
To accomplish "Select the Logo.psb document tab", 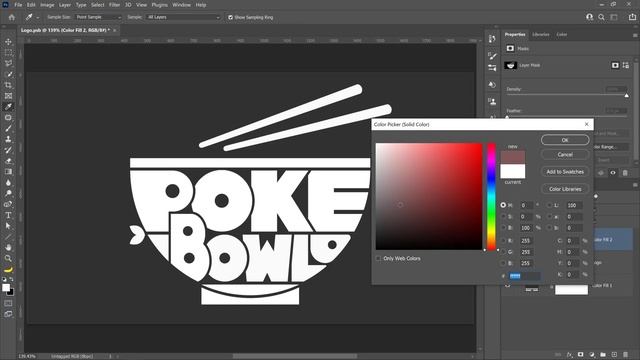I will (65, 30).
